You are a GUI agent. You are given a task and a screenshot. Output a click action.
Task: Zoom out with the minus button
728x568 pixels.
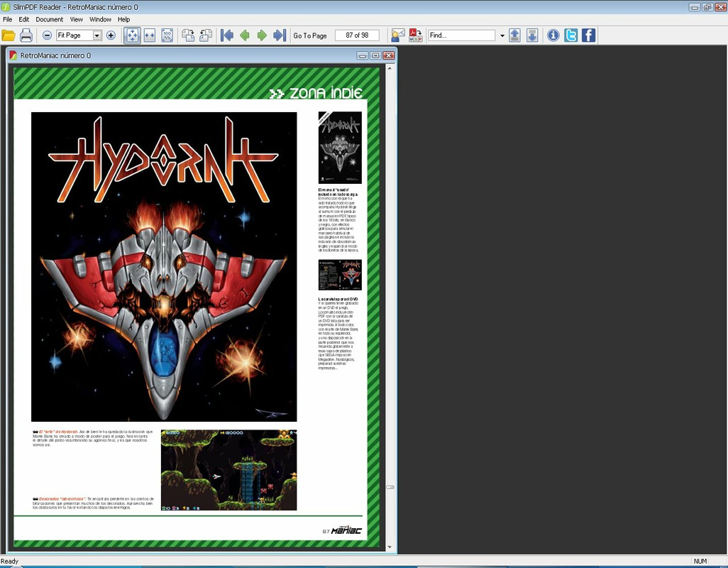47,35
